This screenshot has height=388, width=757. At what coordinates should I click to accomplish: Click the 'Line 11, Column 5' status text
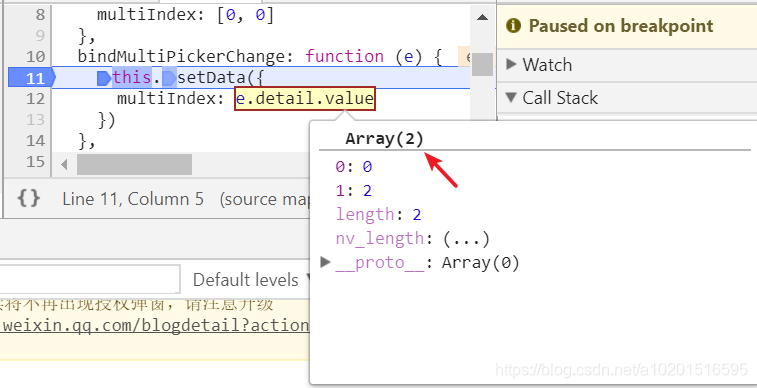133,199
